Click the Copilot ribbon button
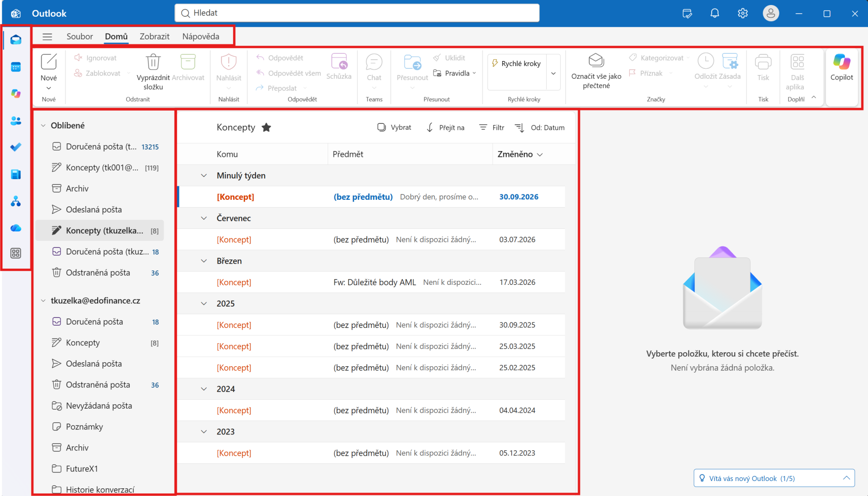 (841, 68)
